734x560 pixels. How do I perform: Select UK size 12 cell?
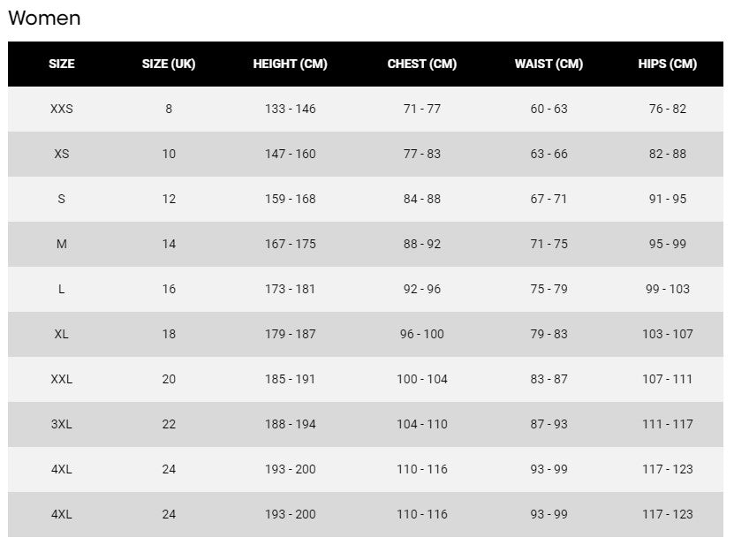point(169,199)
